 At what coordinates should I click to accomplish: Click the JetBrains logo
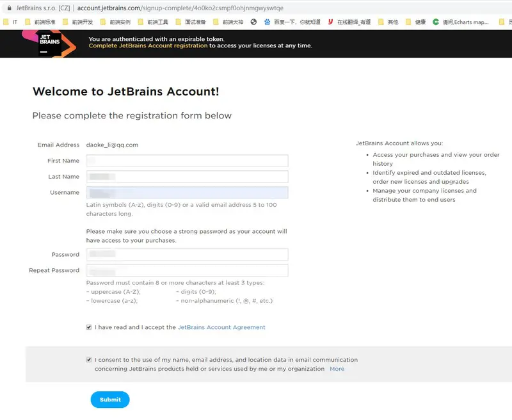pos(49,43)
